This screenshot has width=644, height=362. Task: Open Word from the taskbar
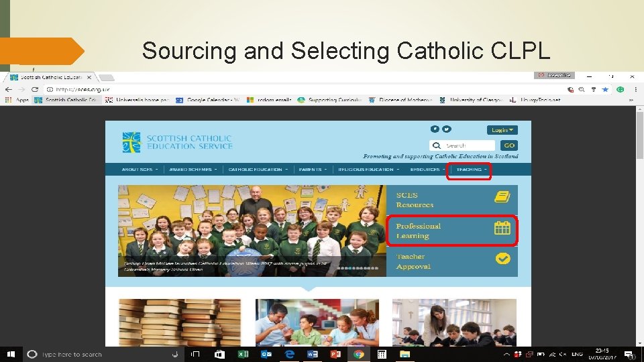click(x=313, y=354)
